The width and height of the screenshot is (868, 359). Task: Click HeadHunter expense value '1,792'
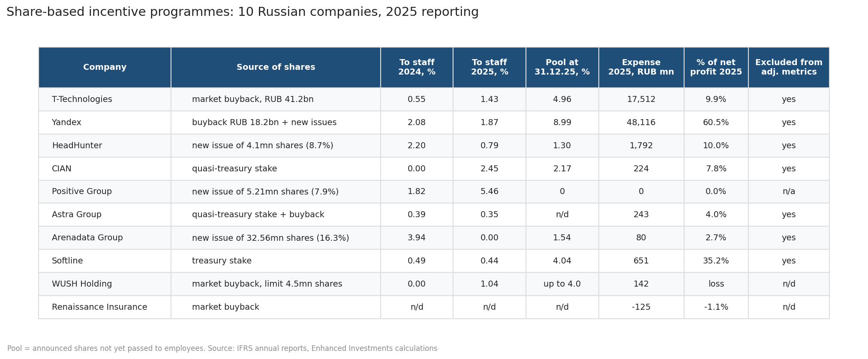click(641, 146)
